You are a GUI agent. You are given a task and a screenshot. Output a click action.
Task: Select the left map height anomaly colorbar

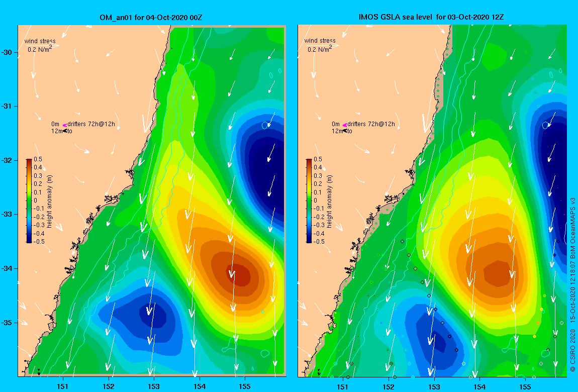[29, 201]
